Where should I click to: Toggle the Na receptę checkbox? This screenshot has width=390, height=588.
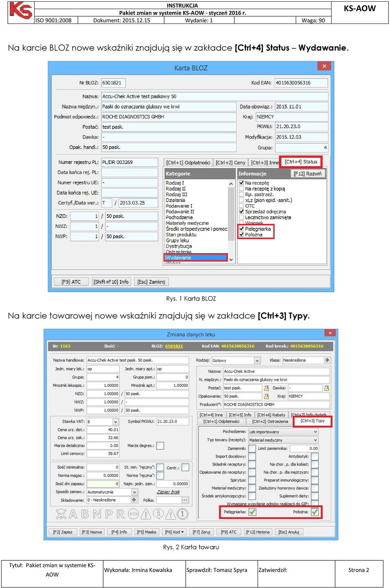pyautogui.click(x=241, y=183)
